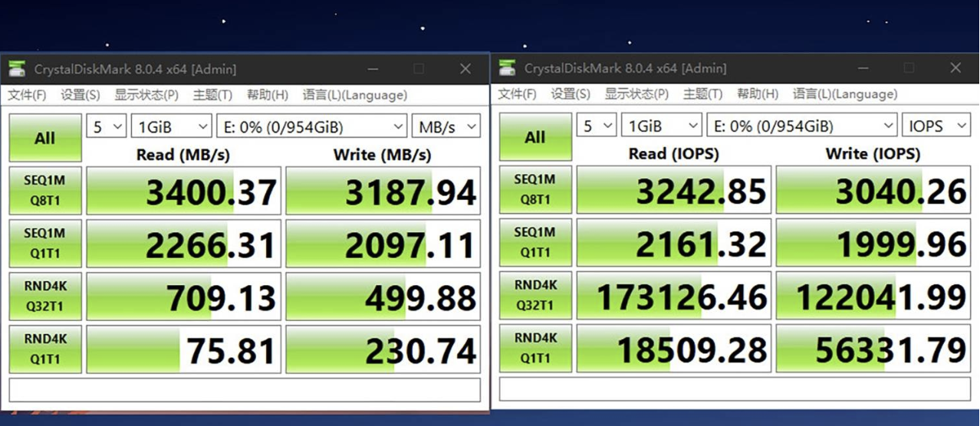This screenshot has width=980, height=426.
Task: Open 显示状态(P) menu in left window
Action: (146, 95)
